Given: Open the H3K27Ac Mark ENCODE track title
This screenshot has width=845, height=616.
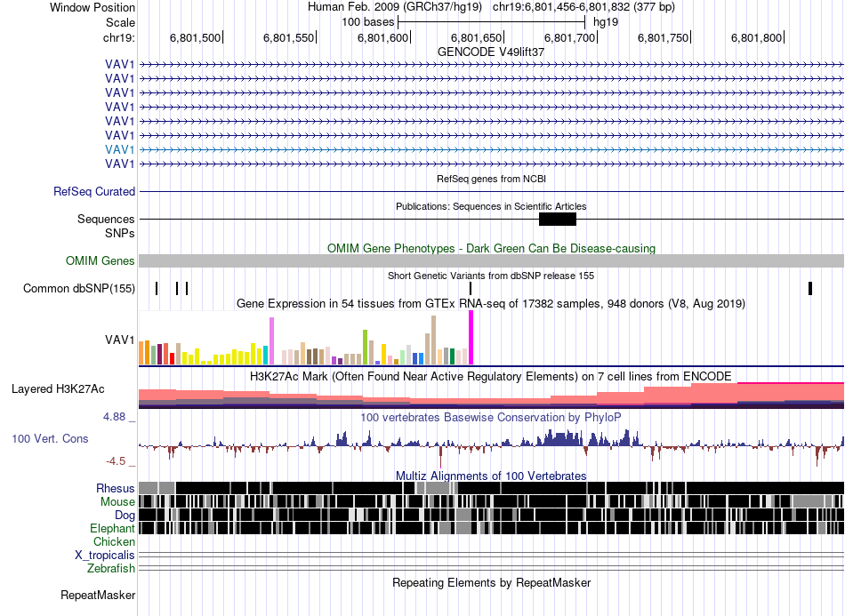Looking at the screenshot, I should click(x=491, y=376).
